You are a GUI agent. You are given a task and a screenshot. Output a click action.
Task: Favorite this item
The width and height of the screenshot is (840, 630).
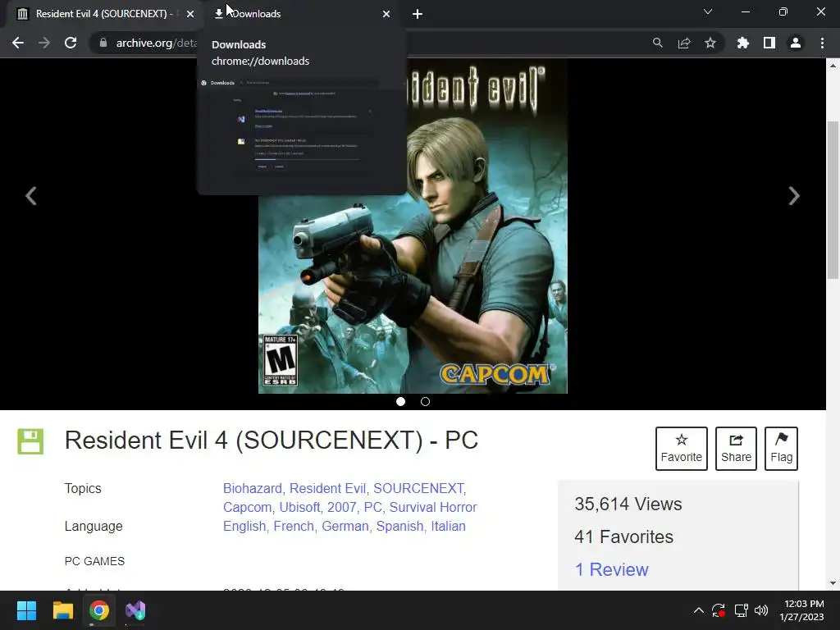[682, 449]
